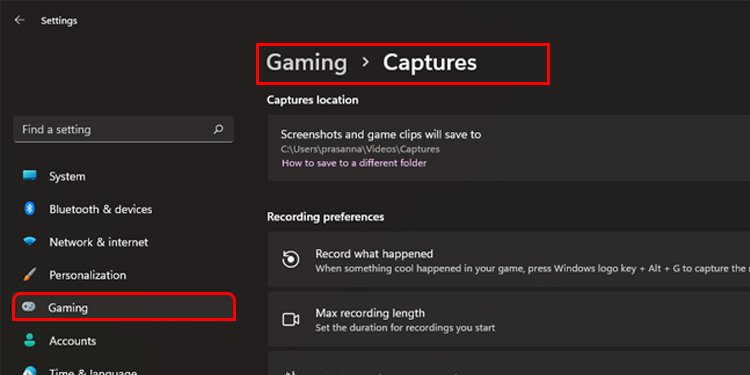Image resolution: width=750 pixels, height=375 pixels.
Task: Click the Wi-Fi icon for Network & internet
Action: (30, 241)
